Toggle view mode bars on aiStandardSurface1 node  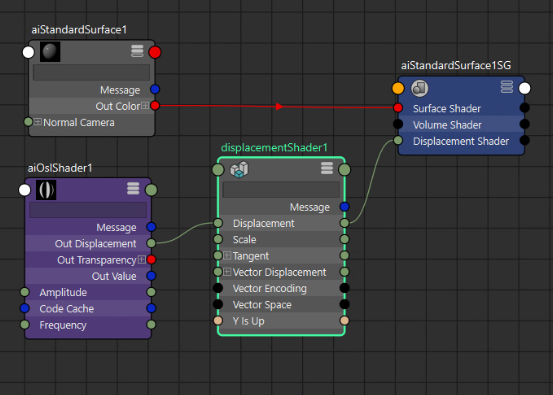[137, 51]
